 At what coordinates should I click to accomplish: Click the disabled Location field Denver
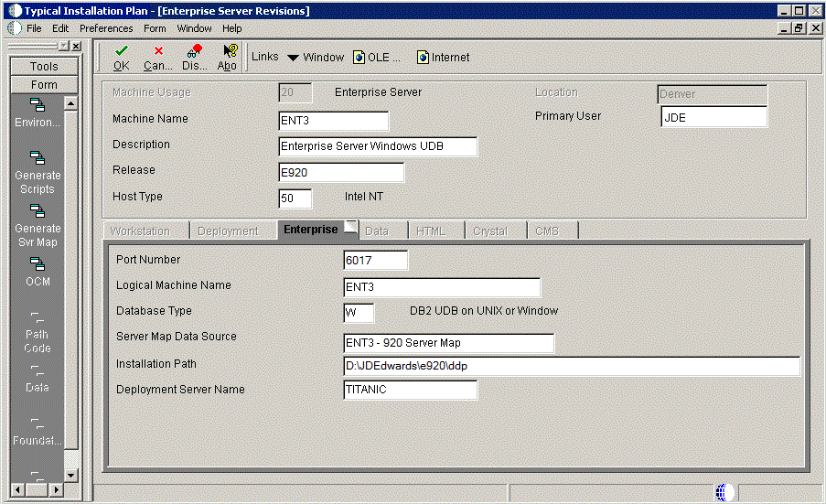pyautogui.click(x=713, y=93)
